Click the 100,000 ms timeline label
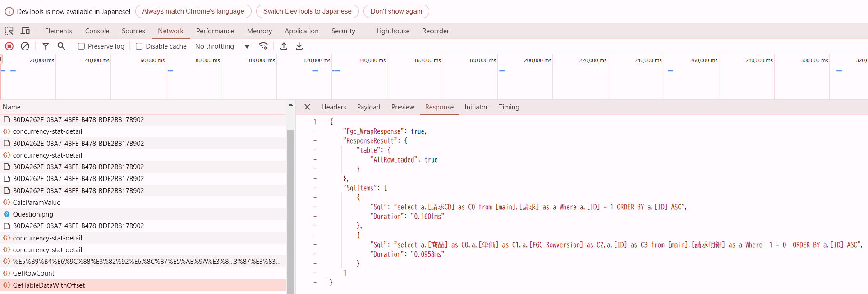This screenshot has width=868, height=294. [262, 60]
